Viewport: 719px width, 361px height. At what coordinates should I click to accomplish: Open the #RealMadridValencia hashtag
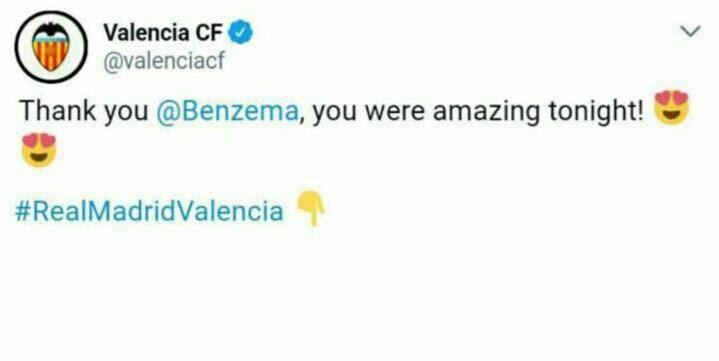point(149,211)
